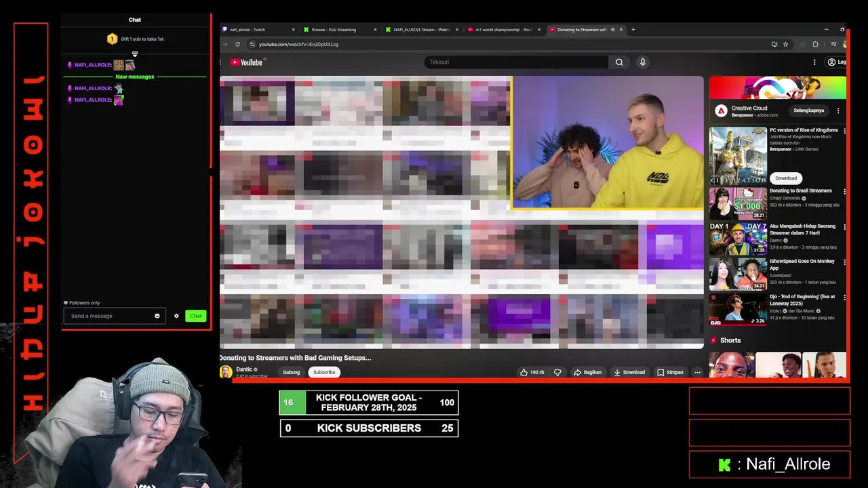Click the New messages divider in chat
Image resolution: width=868 pixels, height=488 pixels.
(x=135, y=77)
